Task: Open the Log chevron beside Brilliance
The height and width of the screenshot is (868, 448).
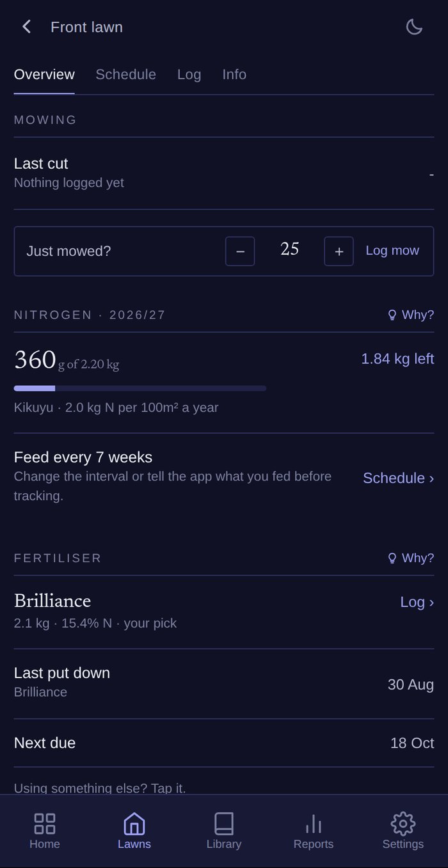Action: (x=417, y=602)
